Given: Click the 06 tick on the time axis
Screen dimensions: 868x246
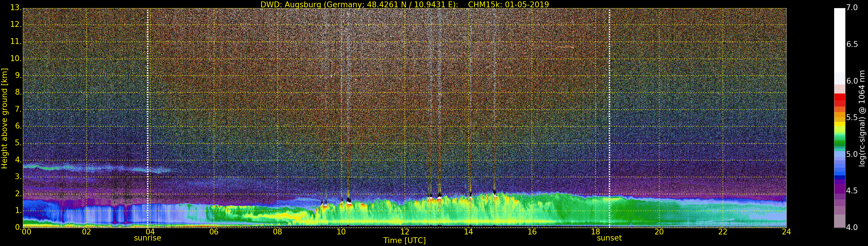Looking at the screenshot, I should pos(214,232).
